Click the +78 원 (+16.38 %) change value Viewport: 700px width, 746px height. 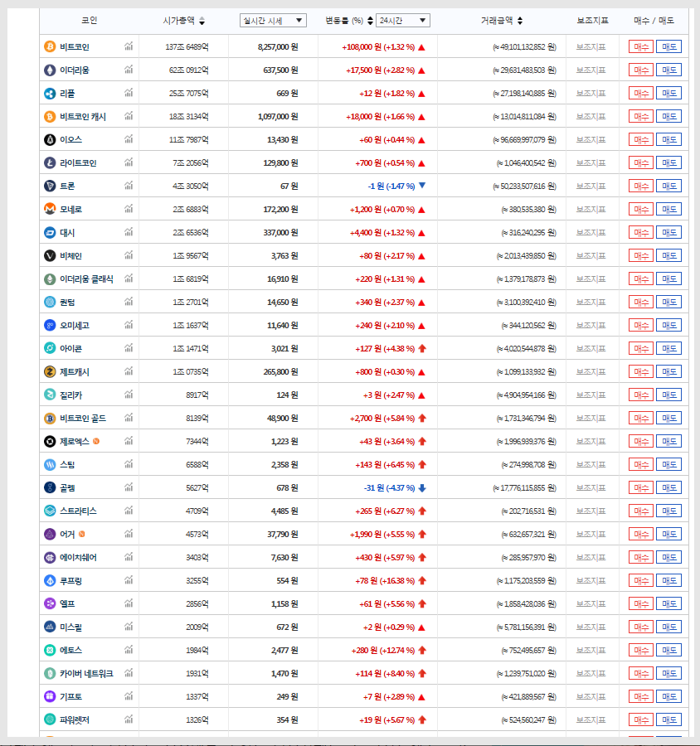point(385,581)
